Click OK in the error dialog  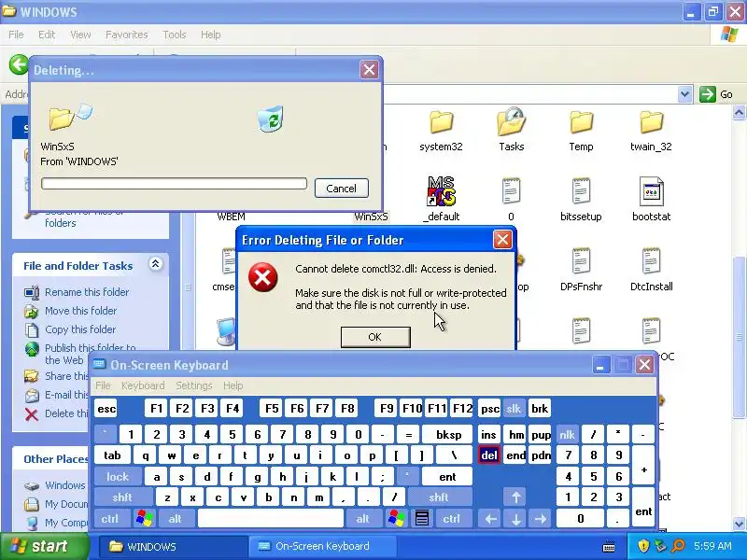pyautogui.click(x=375, y=337)
